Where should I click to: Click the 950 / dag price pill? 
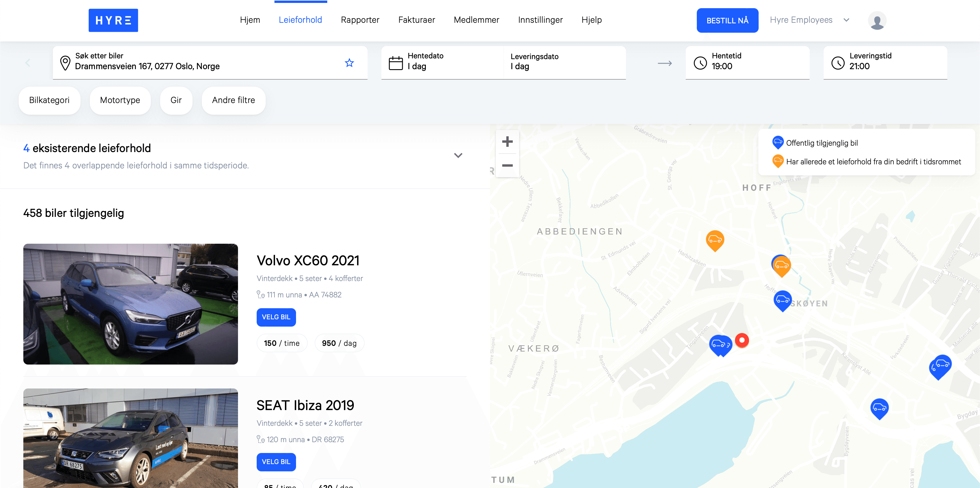339,343
